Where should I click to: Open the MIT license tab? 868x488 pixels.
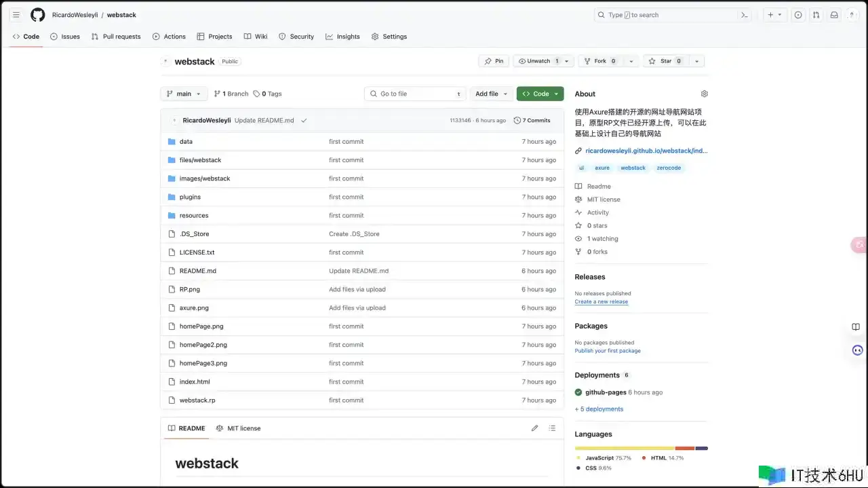coord(238,428)
